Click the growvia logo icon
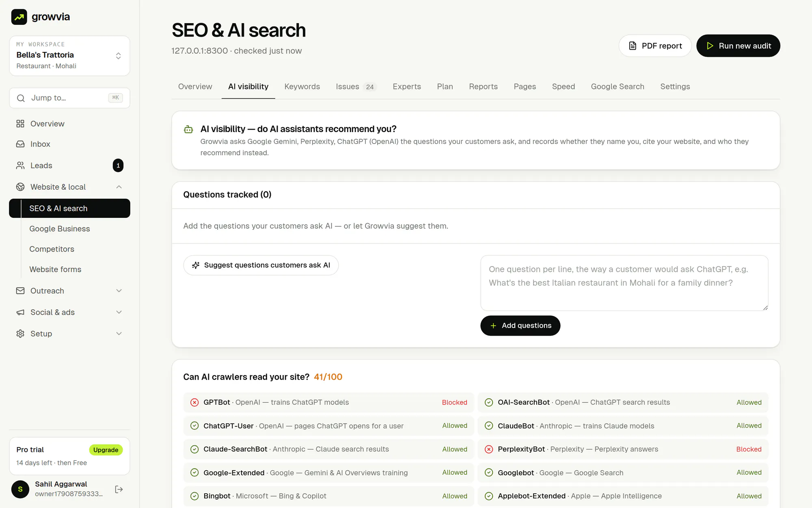Image resolution: width=812 pixels, height=508 pixels. 19,17
